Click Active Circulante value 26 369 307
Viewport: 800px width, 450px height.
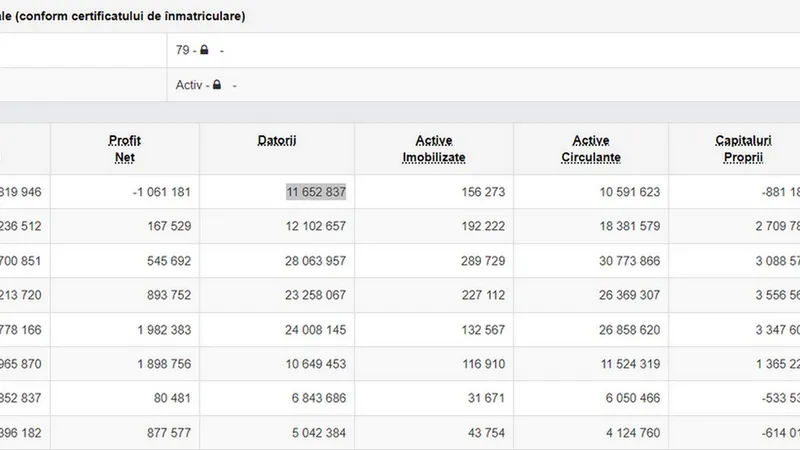click(630, 295)
